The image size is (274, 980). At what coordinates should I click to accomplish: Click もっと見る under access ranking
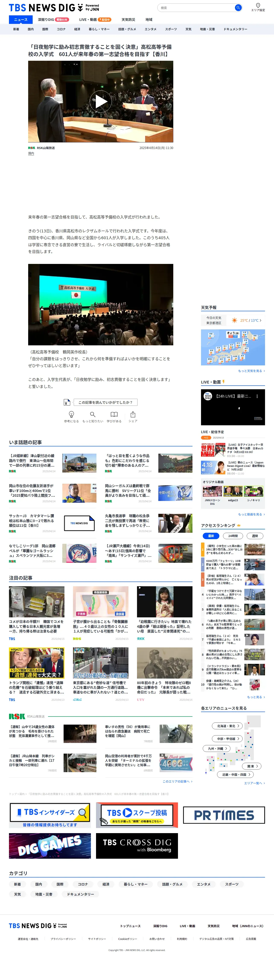[x=256, y=697]
